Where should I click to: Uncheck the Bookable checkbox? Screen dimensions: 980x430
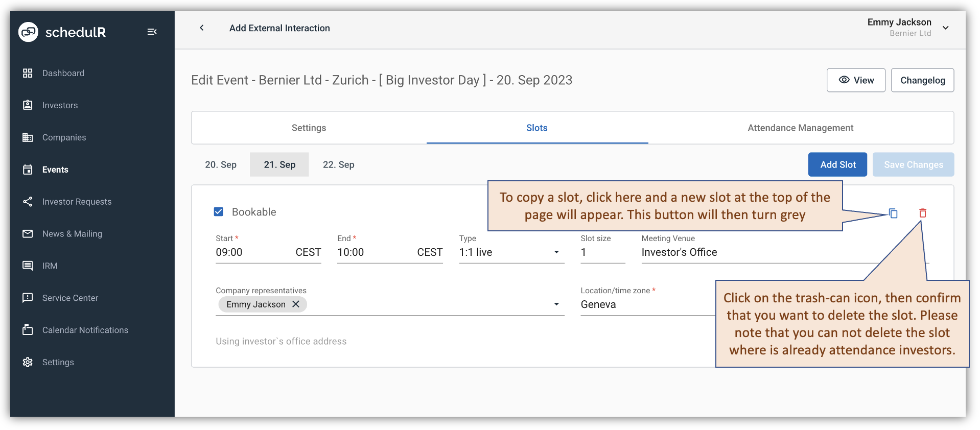click(x=219, y=211)
